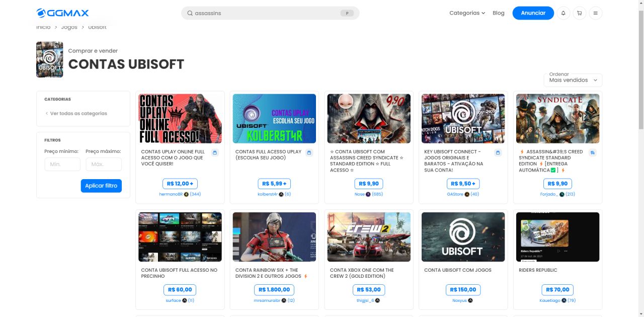
Task: Open CONTAS UPLAY ONLINE FULL ACESSO thumbnail
Action: tap(180, 119)
